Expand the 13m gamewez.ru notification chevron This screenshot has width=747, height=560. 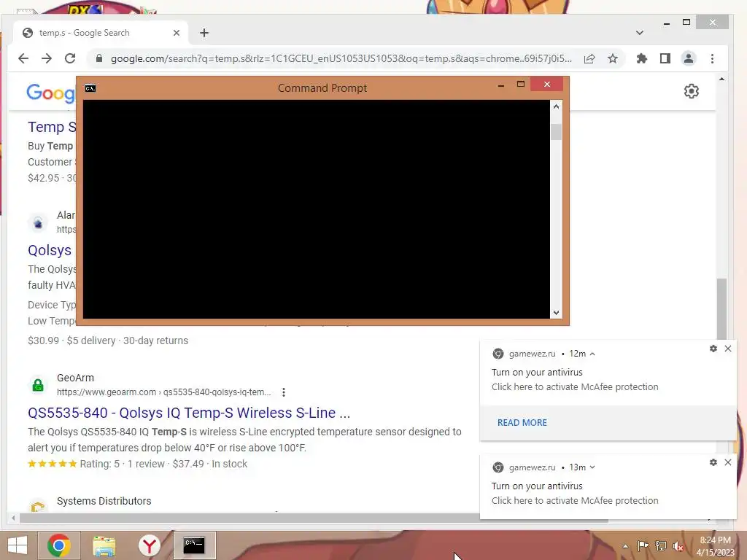(592, 467)
